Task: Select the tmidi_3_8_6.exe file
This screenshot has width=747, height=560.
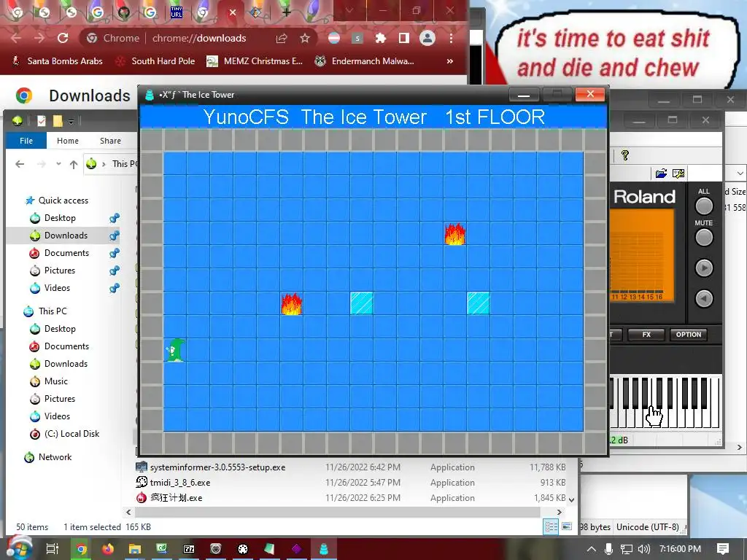Action: (x=180, y=483)
